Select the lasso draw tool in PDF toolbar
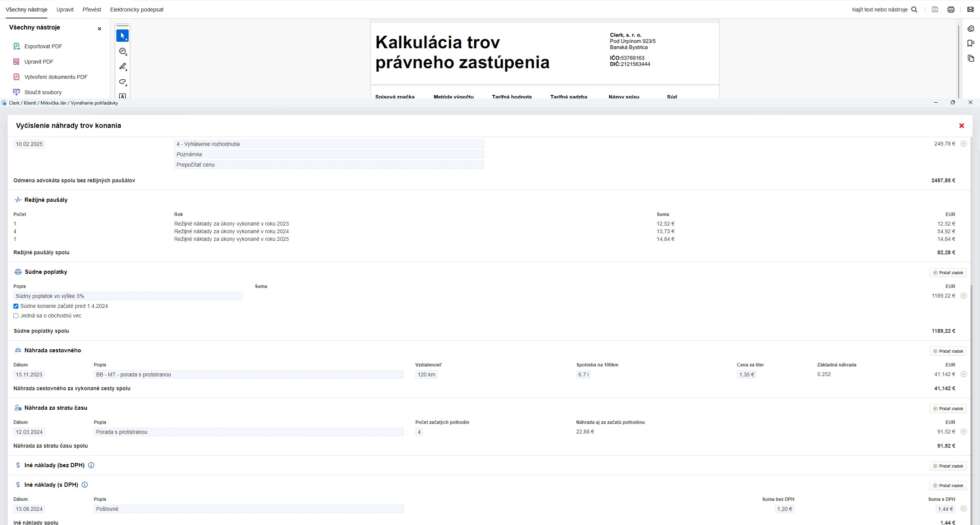Screen dimensions: 980x525 click(x=122, y=82)
